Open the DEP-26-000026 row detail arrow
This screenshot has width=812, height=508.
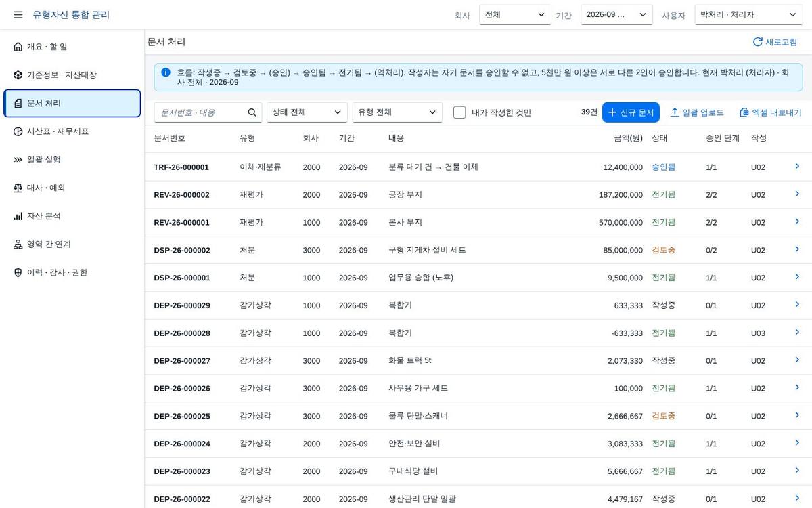click(797, 388)
